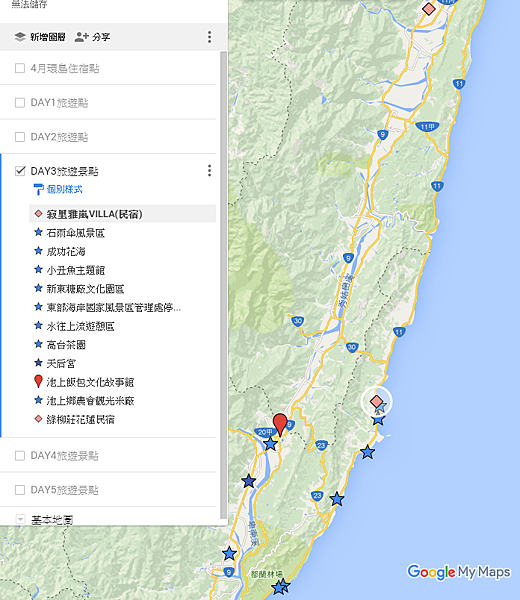Click the 分享 button
This screenshot has height=600, width=520.
tap(92, 37)
